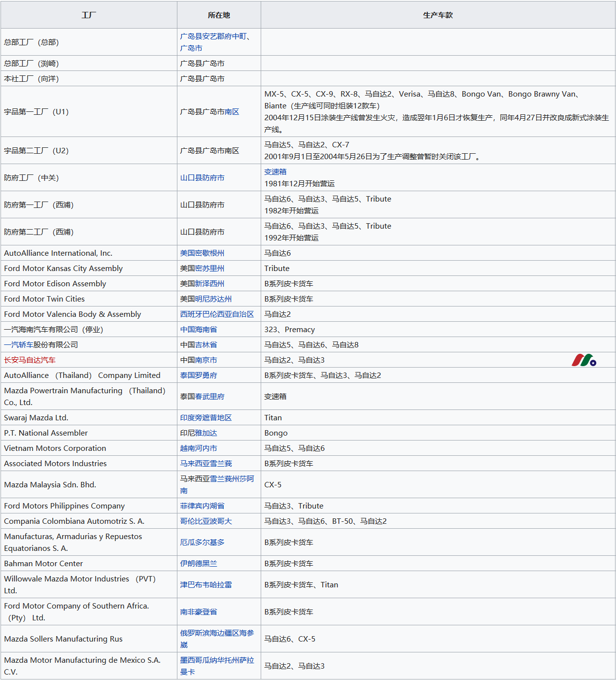Open the 中国南京市 link
Viewport: 616px width, 680px height.
coord(199,360)
